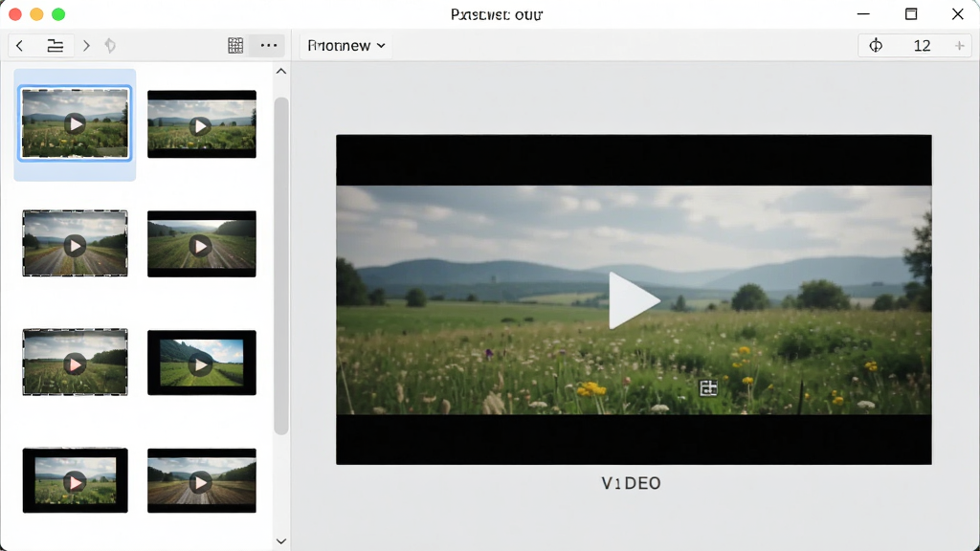Go forward using the right chevron

86,46
